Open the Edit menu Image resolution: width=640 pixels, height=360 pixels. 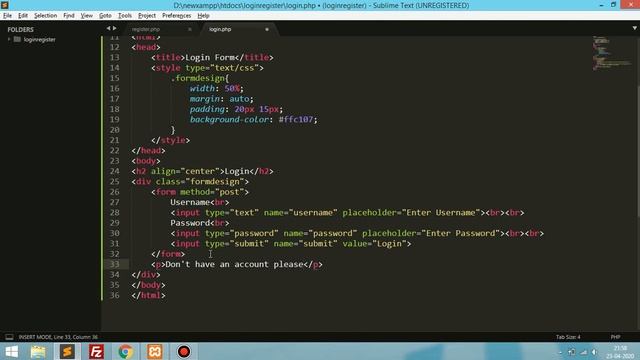23,16
